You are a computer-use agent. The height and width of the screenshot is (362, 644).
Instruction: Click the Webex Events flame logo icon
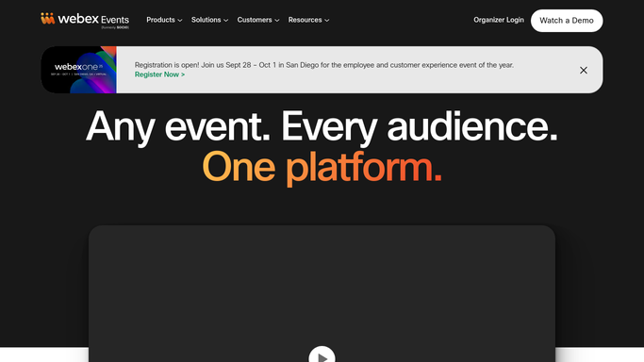(48, 19)
